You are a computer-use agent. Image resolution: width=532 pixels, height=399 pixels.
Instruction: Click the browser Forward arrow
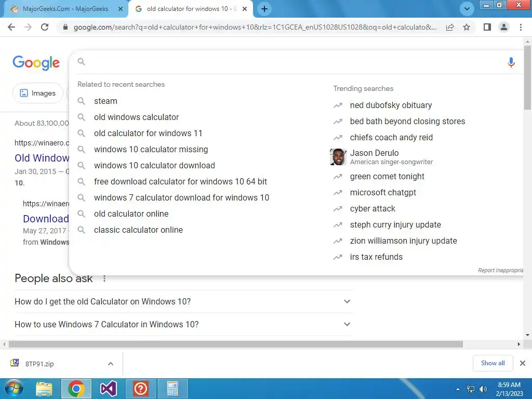(x=28, y=27)
